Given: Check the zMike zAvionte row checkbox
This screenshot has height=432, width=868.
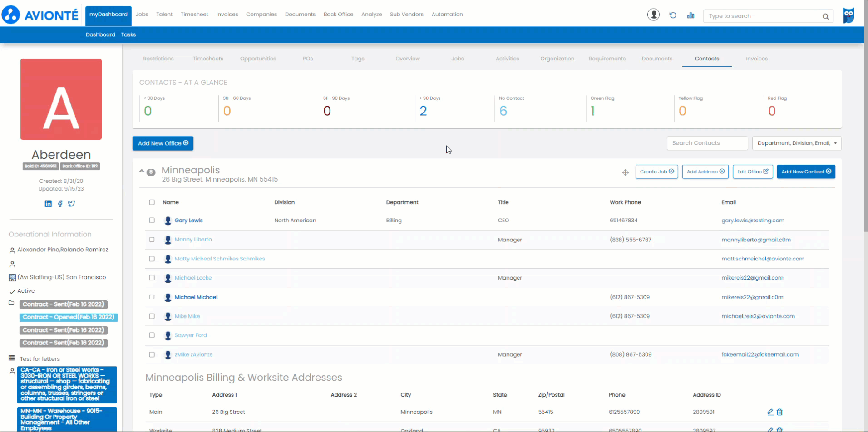Looking at the screenshot, I should pyautogui.click(x=152, y=355).
